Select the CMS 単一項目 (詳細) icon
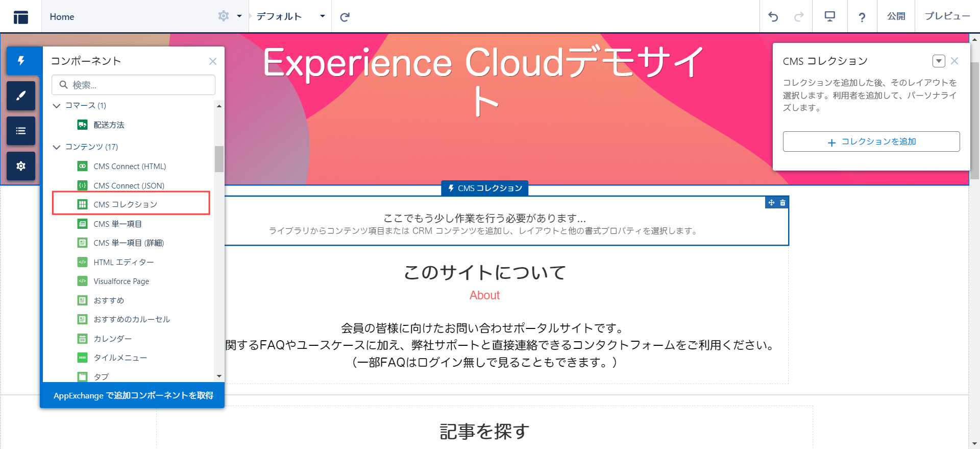 point(82,243)
